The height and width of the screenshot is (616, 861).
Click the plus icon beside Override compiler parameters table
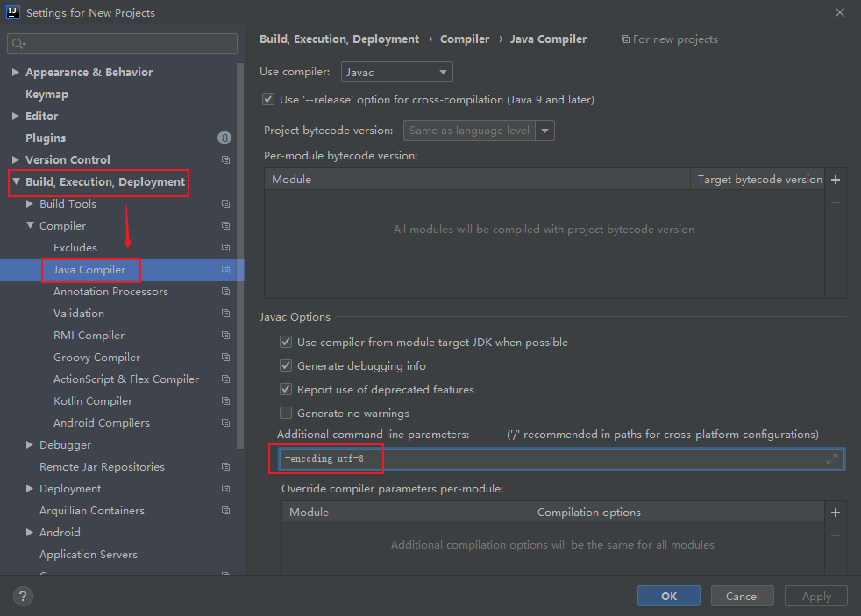click(x=835, y=513)
